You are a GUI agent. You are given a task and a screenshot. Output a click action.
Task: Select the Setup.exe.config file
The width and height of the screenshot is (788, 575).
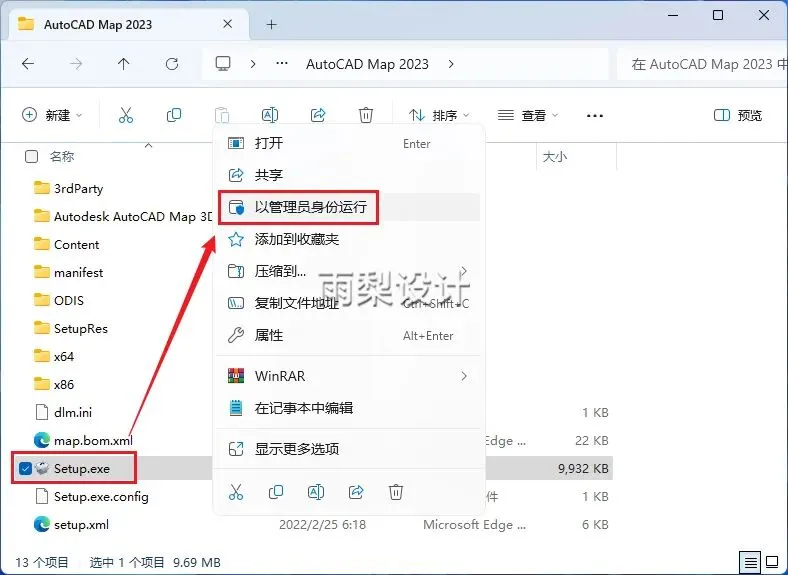click(101, 497)
